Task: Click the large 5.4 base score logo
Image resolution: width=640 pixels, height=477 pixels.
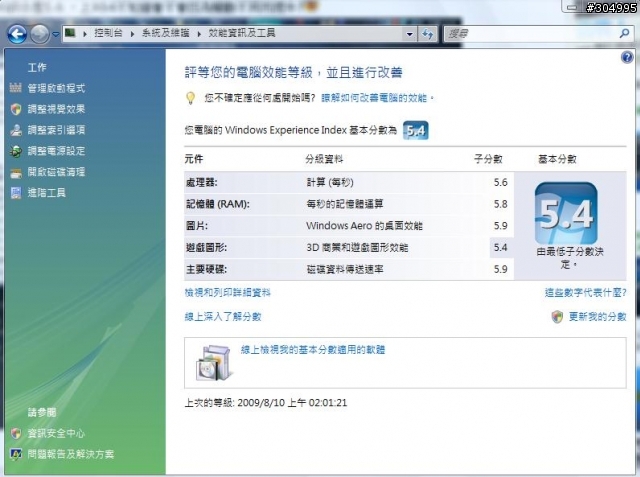Action: pyautogui.click(x=566, y=213)
